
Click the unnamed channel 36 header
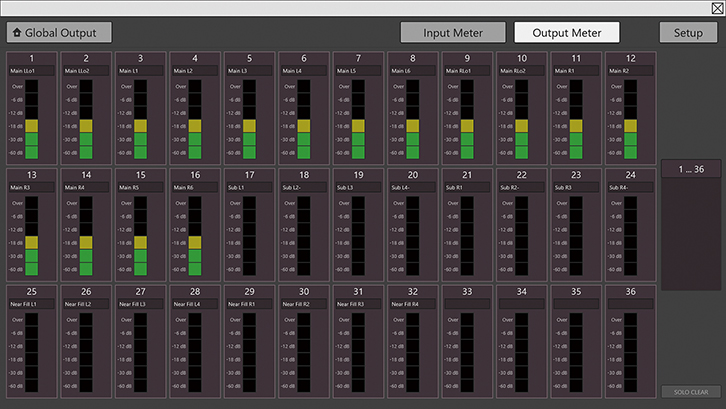(629, 290)
